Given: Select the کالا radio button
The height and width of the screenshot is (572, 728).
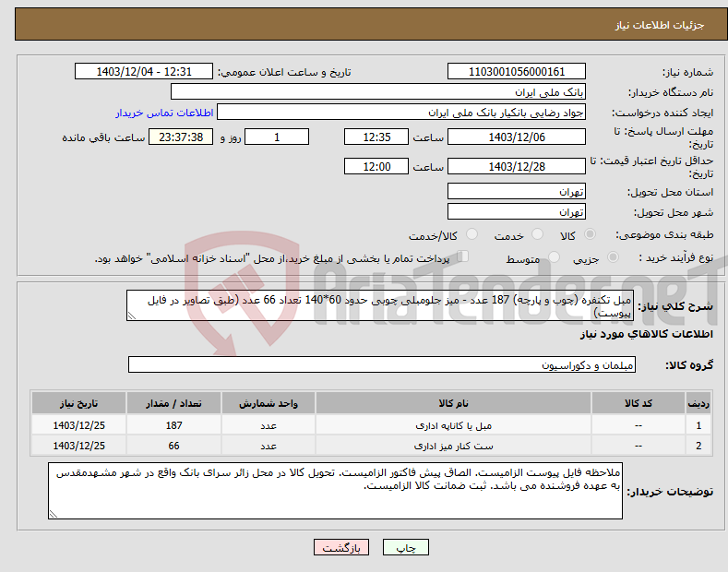Looking at the screenshot, I should [590, 234].
